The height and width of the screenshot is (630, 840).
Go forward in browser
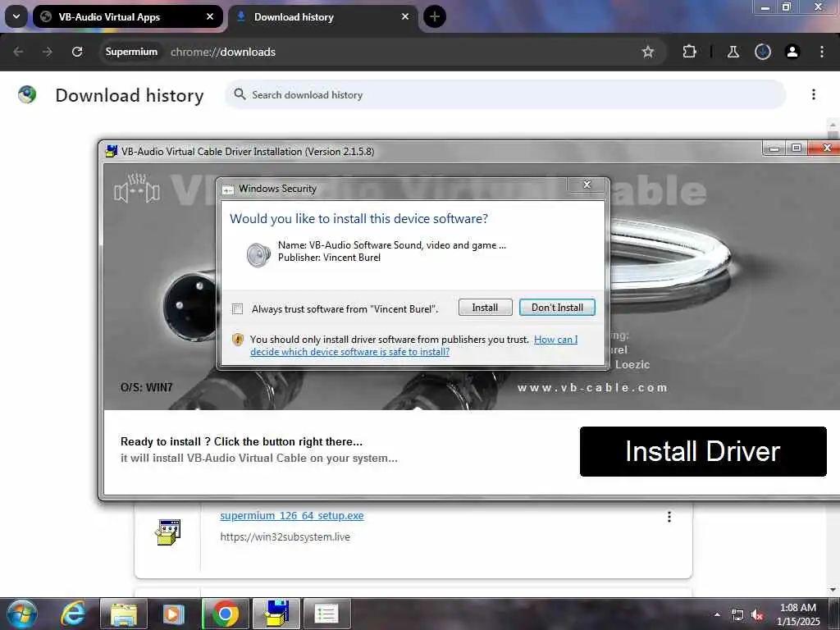point(47,52)
